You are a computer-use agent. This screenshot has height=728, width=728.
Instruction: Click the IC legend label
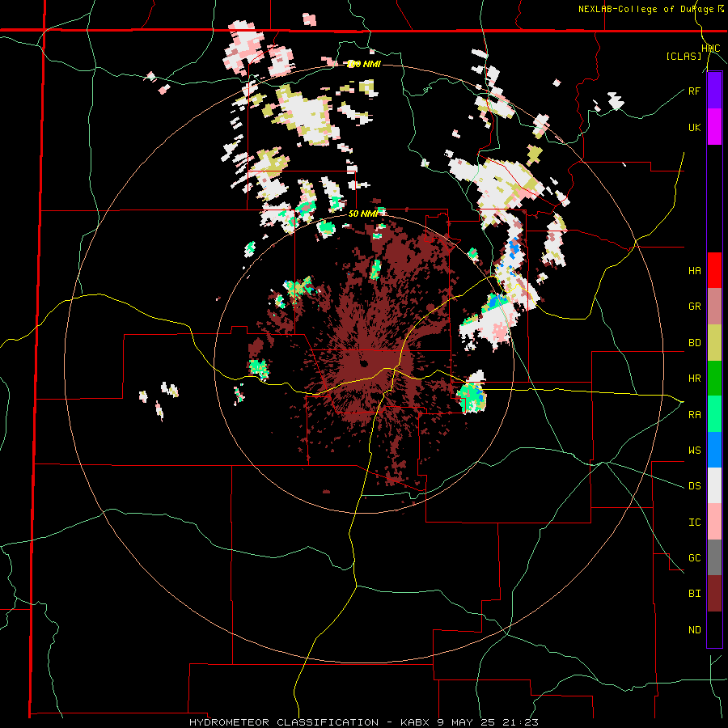click(694, 523)
